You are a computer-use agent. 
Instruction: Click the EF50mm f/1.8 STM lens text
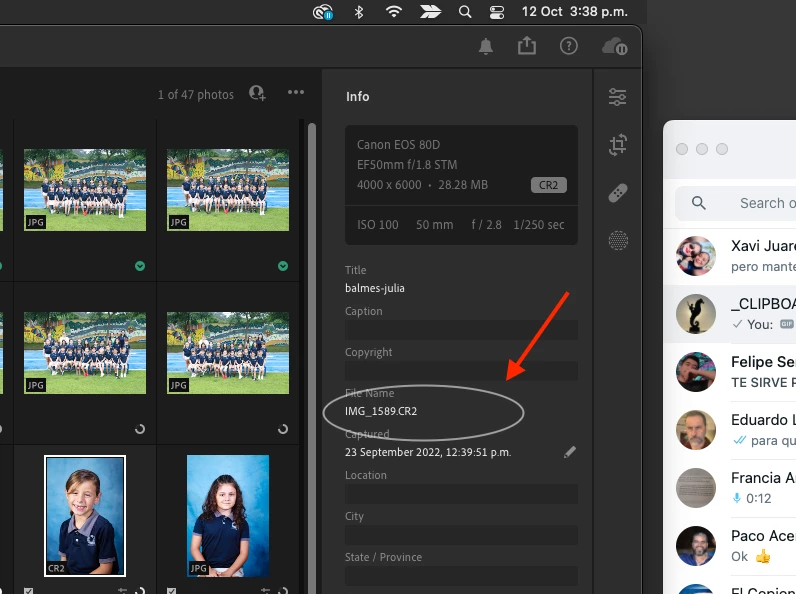click(x=407, y=164)
